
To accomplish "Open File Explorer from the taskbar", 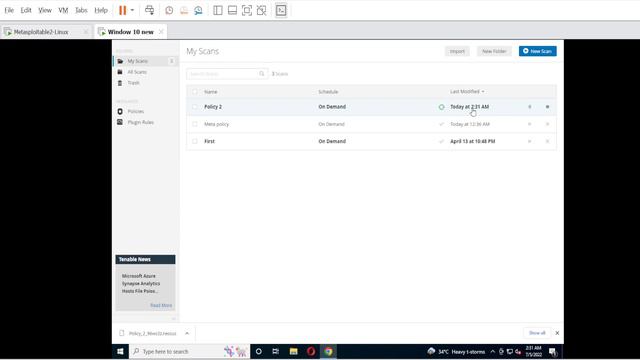I will click(293, 351).
